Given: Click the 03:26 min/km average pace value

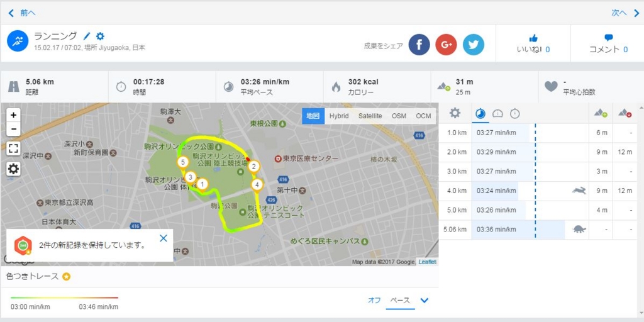Looking at the screenshot, I should (265, 82).
